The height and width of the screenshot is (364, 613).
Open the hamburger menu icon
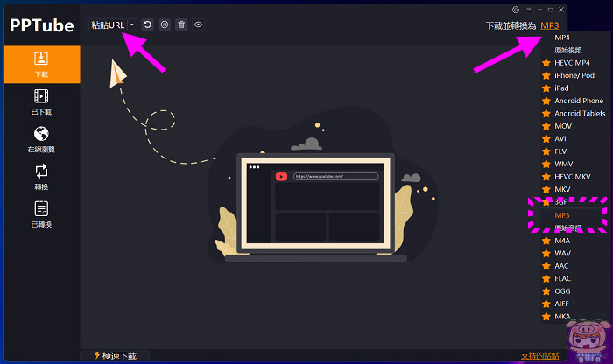pos(529,10)
